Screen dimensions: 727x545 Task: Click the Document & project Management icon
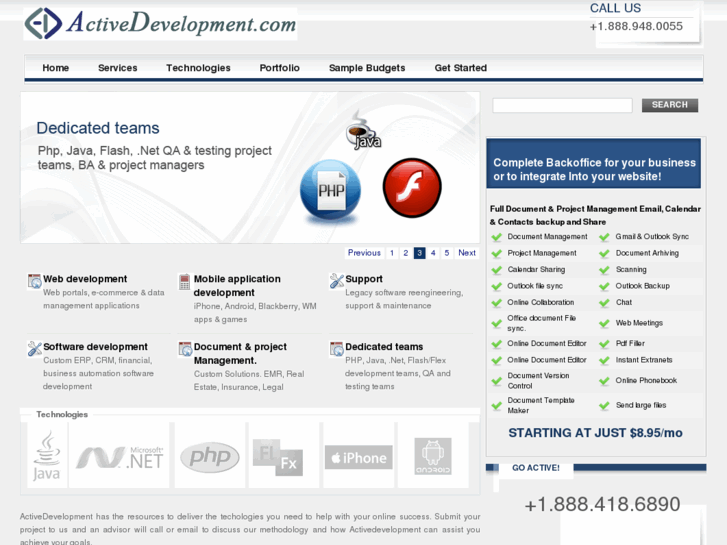[x=185, y=349]
